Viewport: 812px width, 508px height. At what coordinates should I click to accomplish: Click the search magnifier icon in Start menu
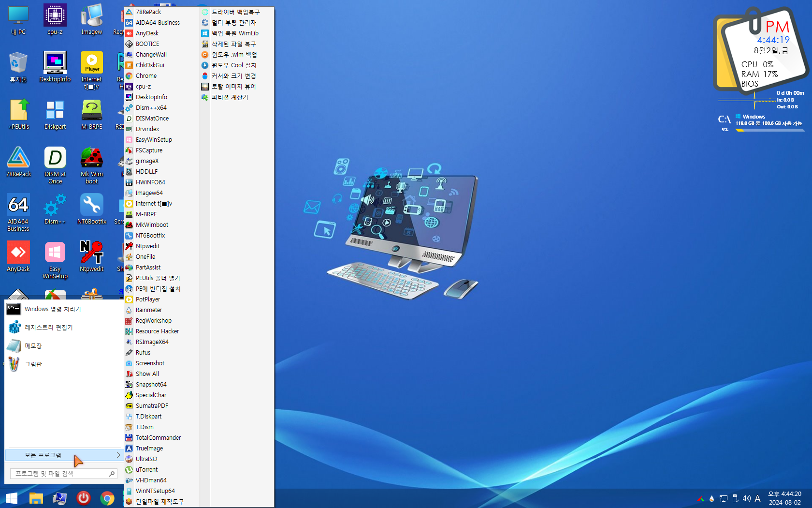click(112, 474)
